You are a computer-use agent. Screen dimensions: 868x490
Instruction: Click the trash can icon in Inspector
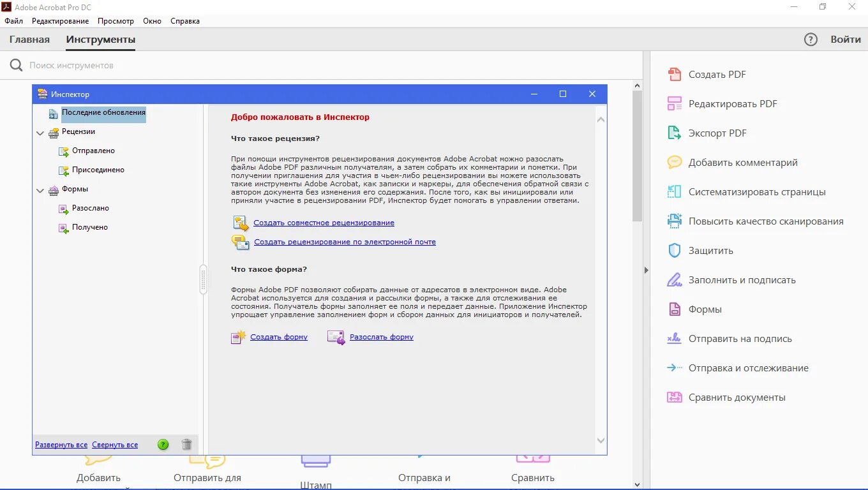coord(186,445)
